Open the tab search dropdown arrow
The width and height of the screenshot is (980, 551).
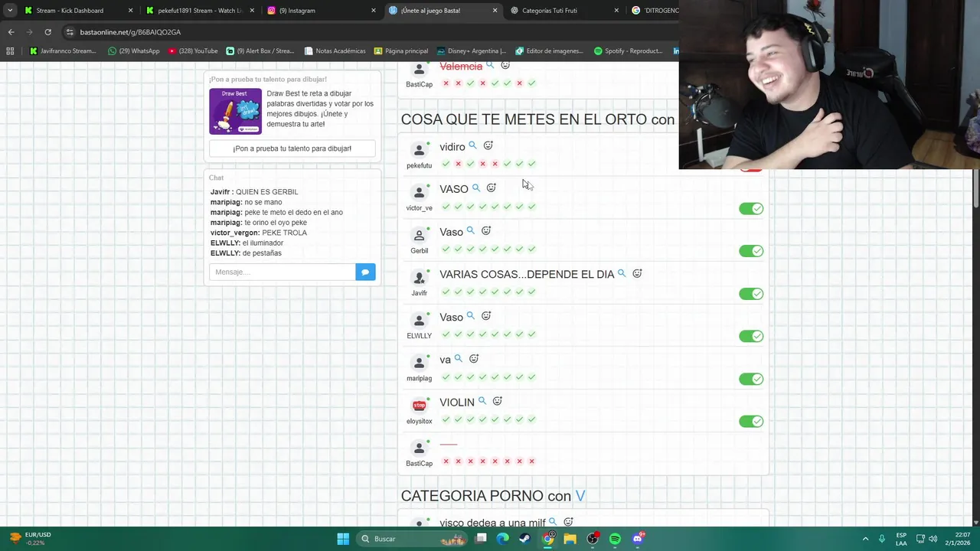[x=10, y=11]
